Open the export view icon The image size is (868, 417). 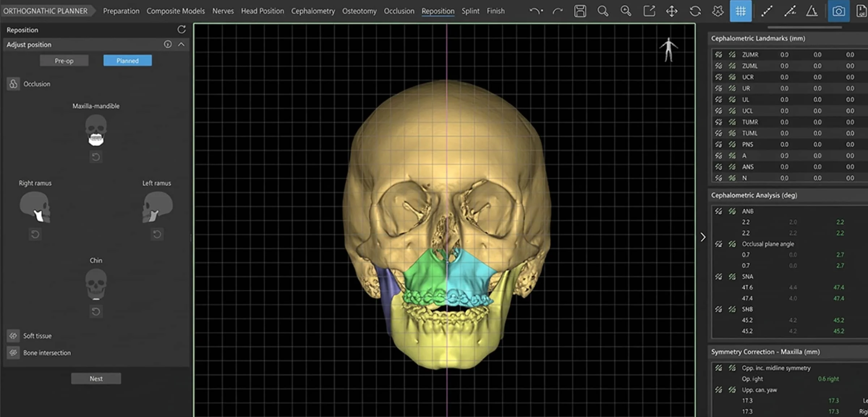click(649, 11)
